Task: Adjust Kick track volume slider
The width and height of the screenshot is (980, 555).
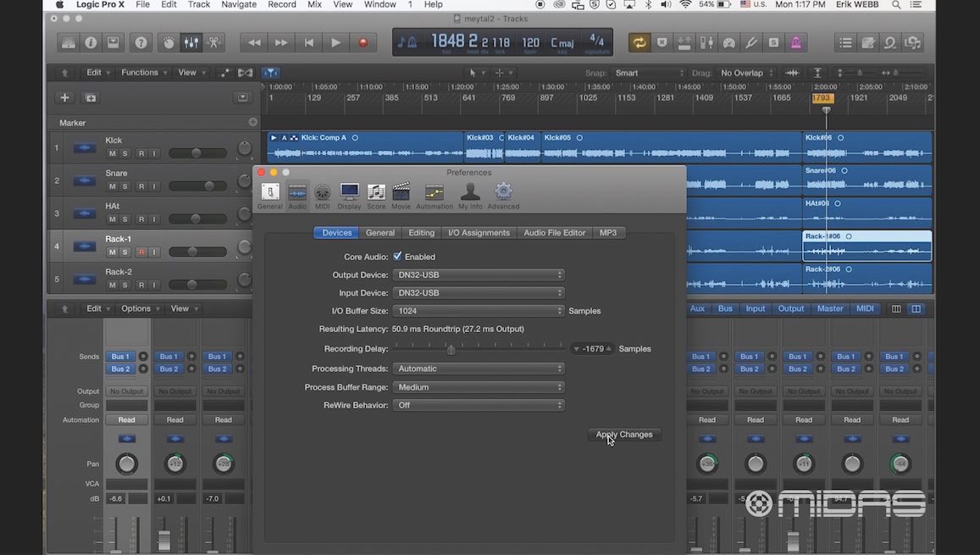Action: click(x=197, y=153)
